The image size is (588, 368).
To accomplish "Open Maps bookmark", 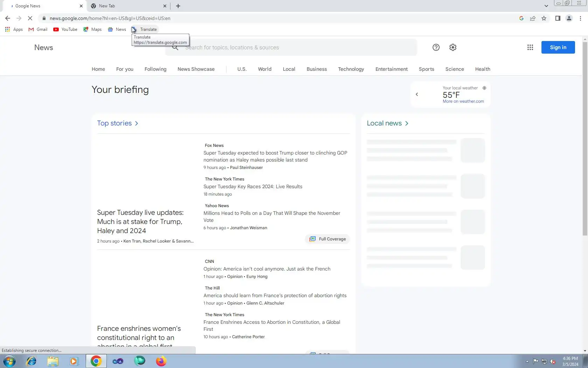I will click(x=92, y=29).
